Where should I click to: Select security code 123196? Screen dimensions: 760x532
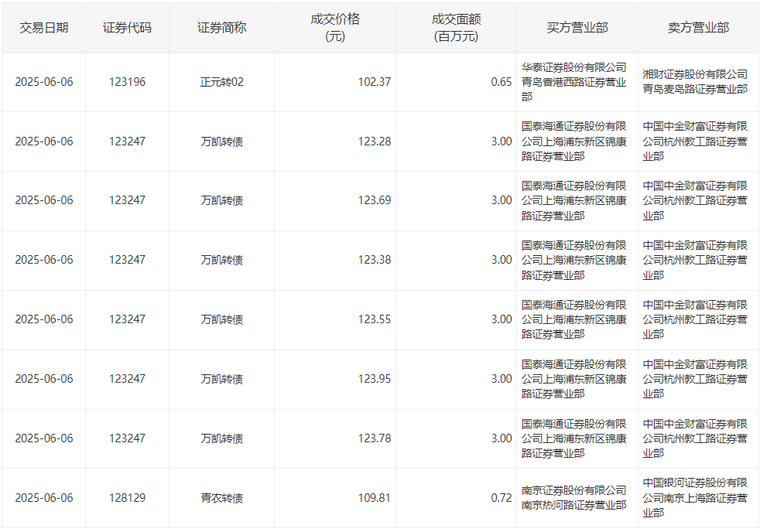pyautogui.click(x=127, y=82)
